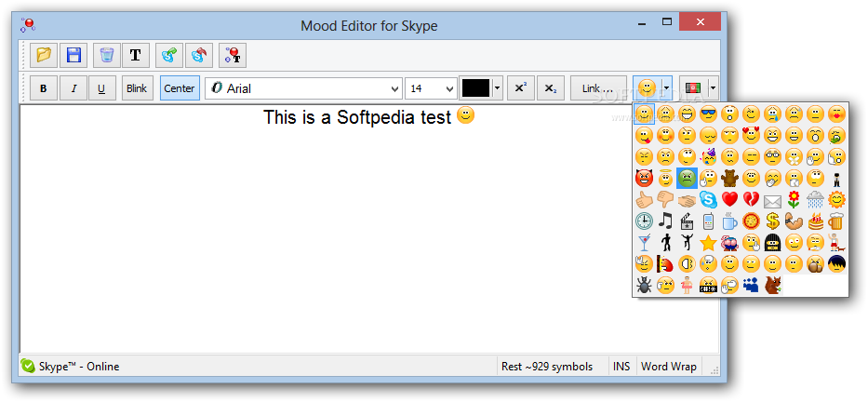Screen dimensions: 868x402
Task: Insert the red heart emoticon
Action: (729, 199)
